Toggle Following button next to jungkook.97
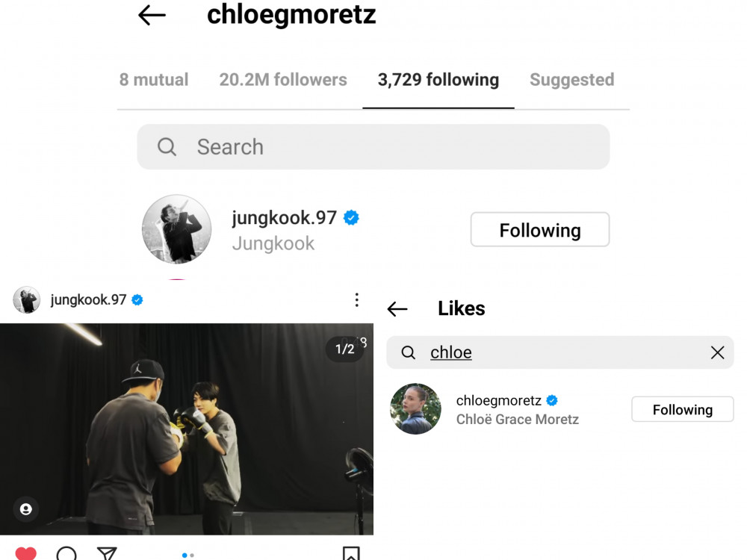Image resolution: width=747 pixels, height=560 pixels. coord(540,229)
